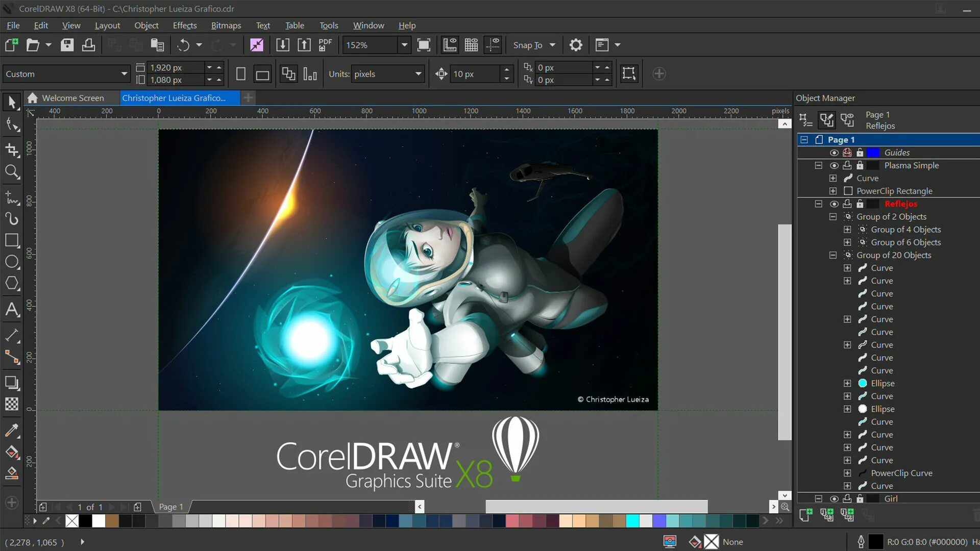The image size is (980, 551).
Task: Click the no-color X swatch in palette
Action: tap(72, 520)
